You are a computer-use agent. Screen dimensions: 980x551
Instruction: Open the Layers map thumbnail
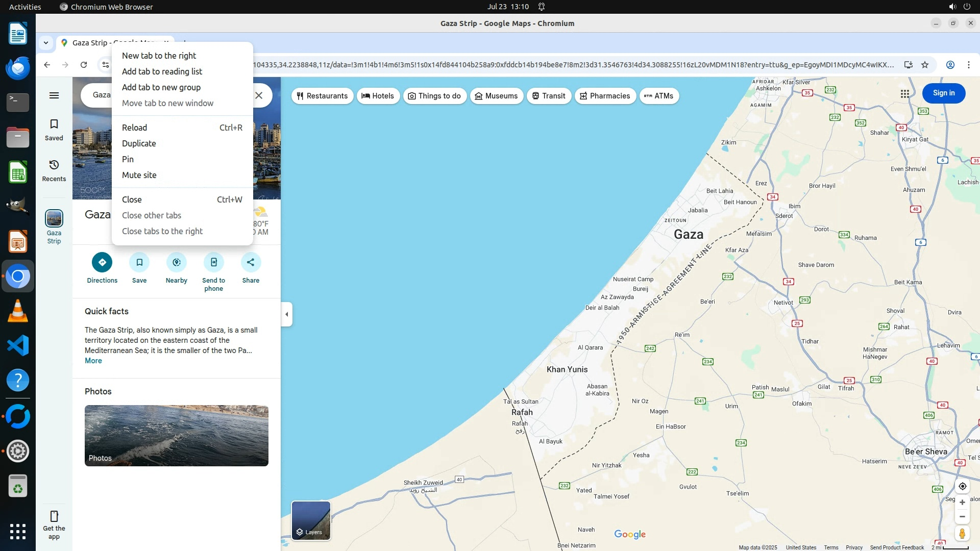tap(311, 520)
